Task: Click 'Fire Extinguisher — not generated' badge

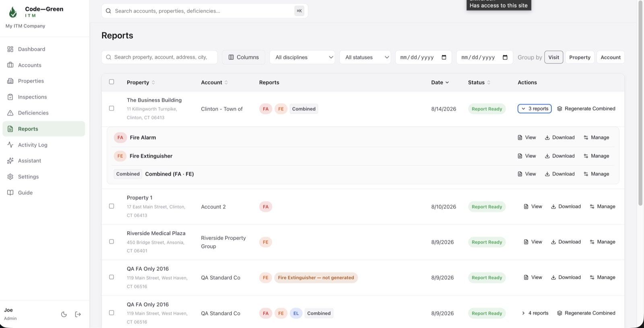Action: (316, 278)
